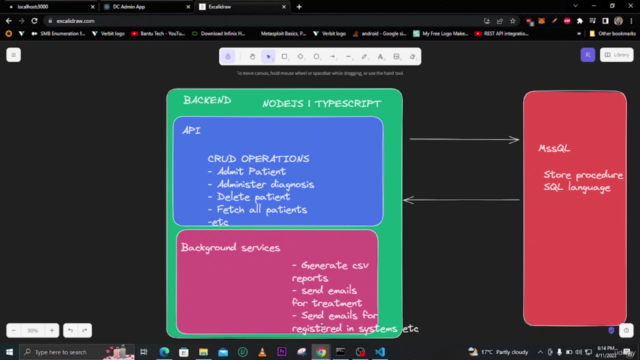Image resolution: width=640 pixels, height=360 pixels.
Task: Focus the Windows taskbar search box
Action: [78, 352]
